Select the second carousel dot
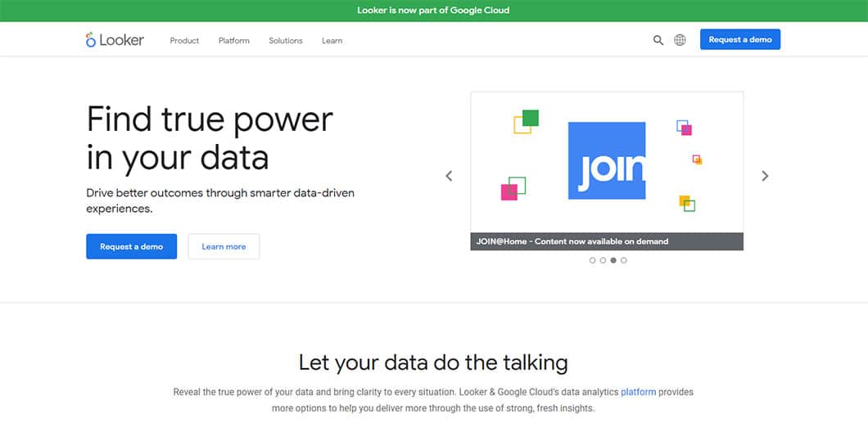This screenshot has width=868, height=427. (603, 260)
